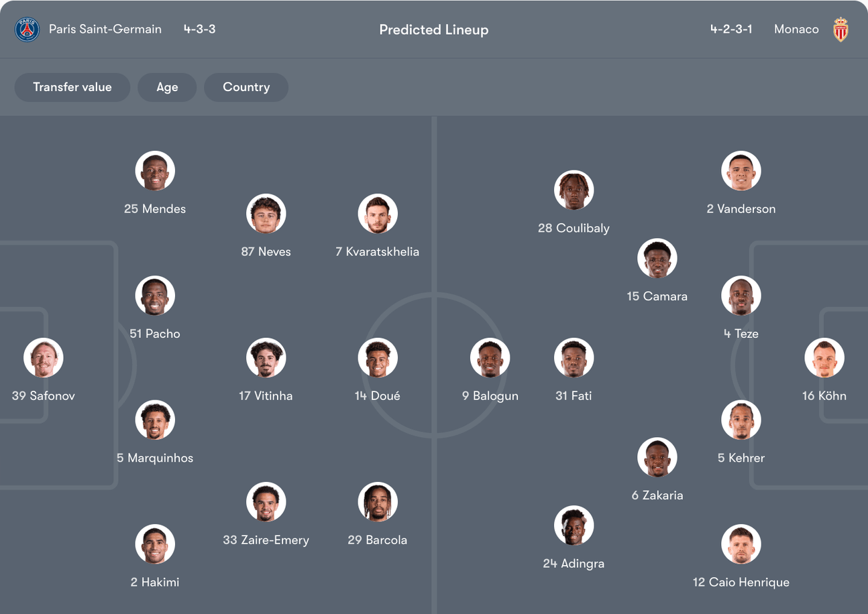
Task: Toggle the Country filter pill
Action: click(246, 87)
